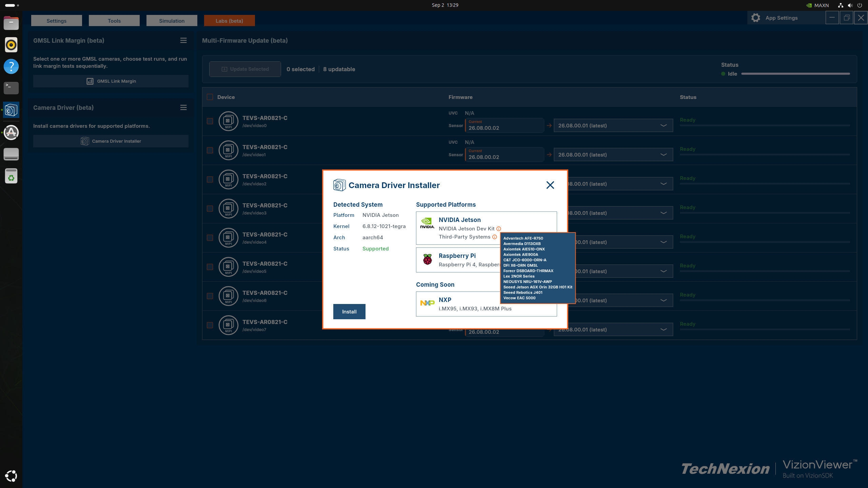This screenshot has height=488, width=868.
Task: Open the drive icon in the dock
Action: point(11,154)
